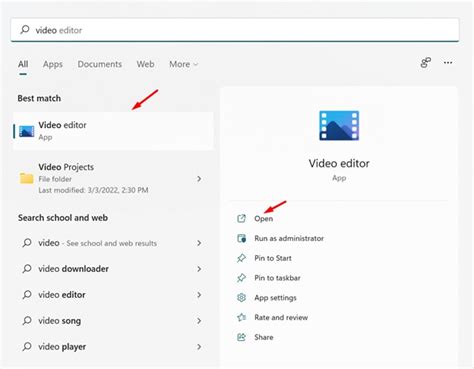Click the linked accounts icon at top right
474x369 pixels.
click(426, 62)
